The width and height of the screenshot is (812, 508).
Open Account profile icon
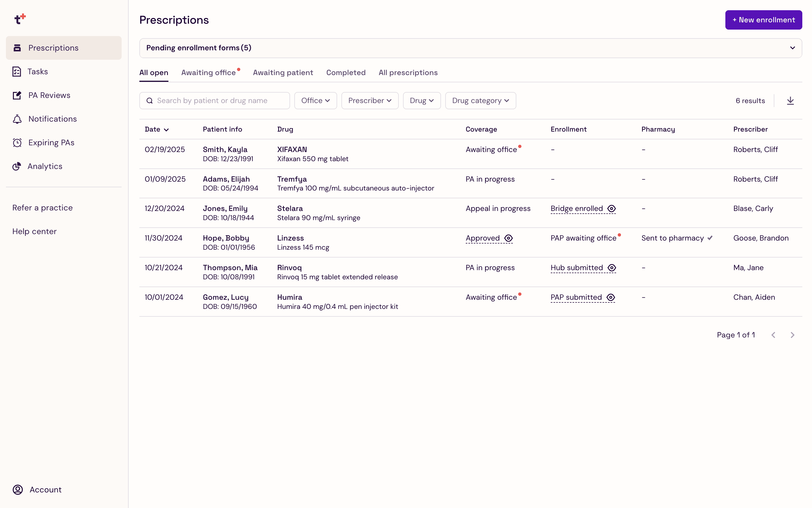coord(17,489)
